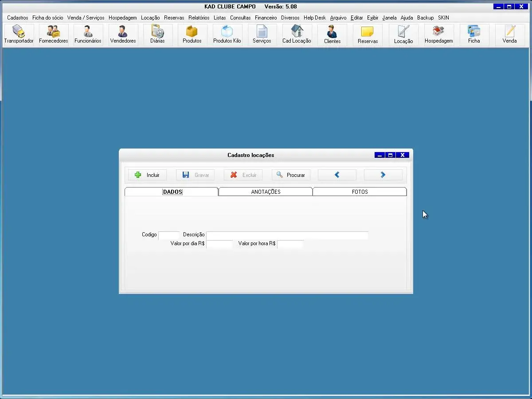Focus the Valor por dia R$ field
Image resolution: width=532 pixels, height=399 pixels.
[x=219, y=244]
